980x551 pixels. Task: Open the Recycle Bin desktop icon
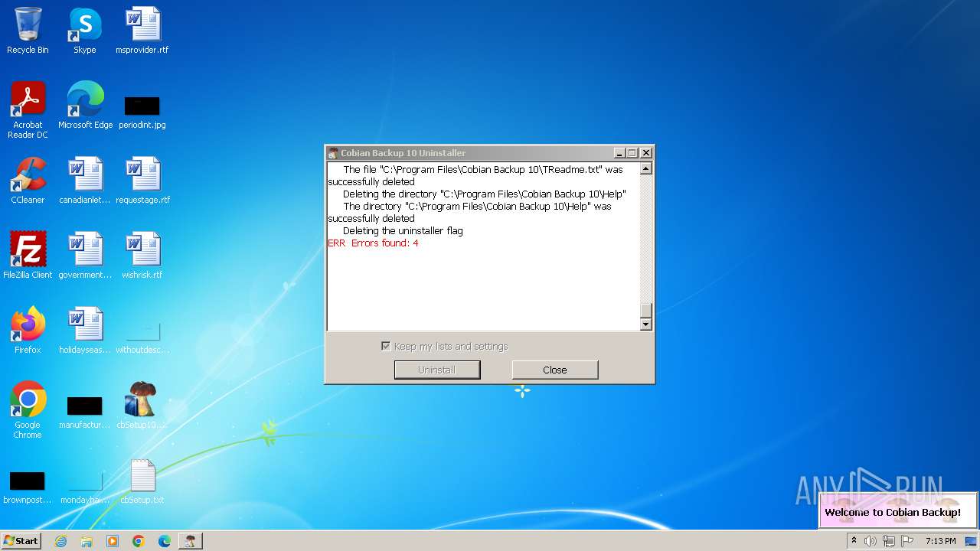click(x=28, y=31)
